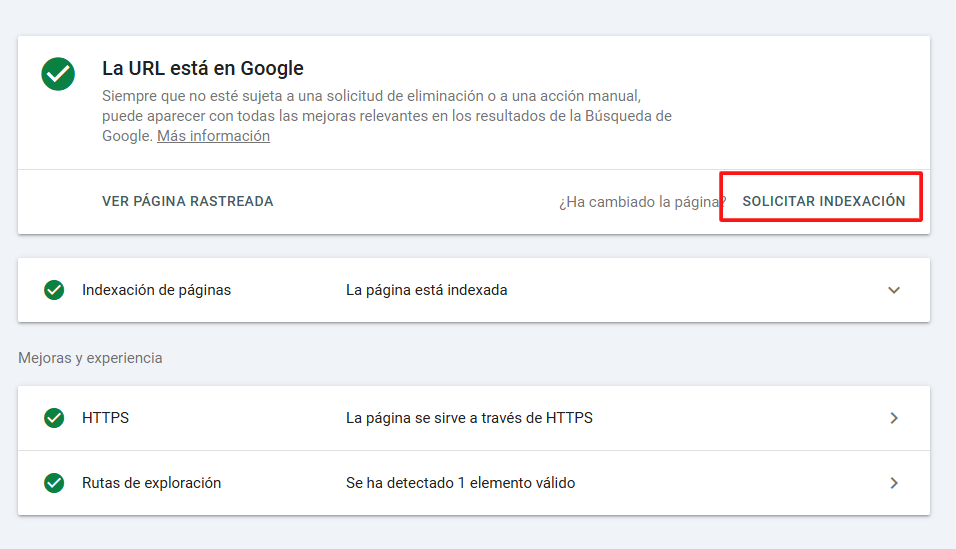Select the Rutas de exploración row label

[x=151, y=483]
